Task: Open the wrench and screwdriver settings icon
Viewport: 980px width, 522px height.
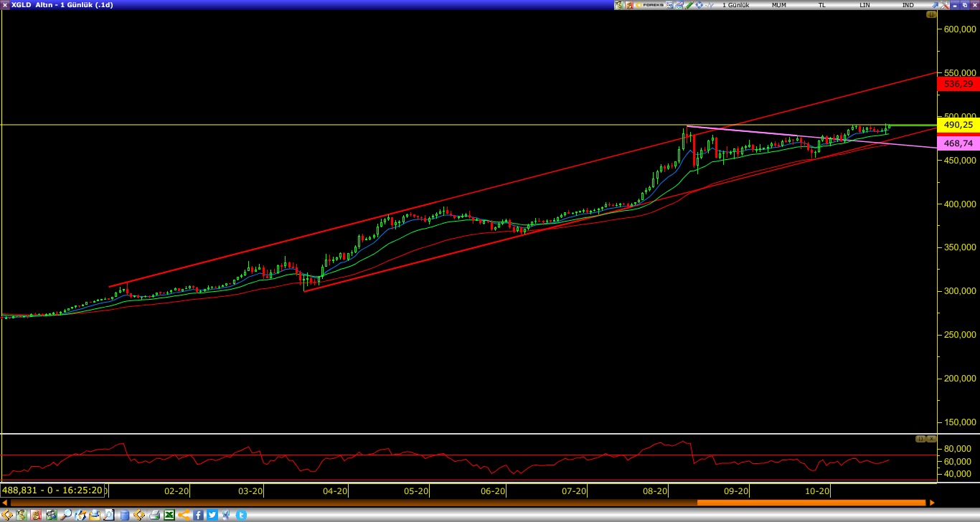Action: point(945,5)
